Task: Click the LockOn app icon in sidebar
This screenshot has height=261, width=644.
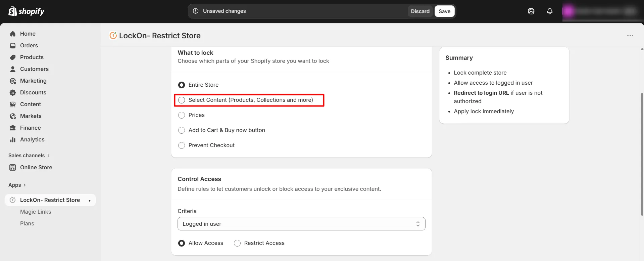Action: [13, 200]
